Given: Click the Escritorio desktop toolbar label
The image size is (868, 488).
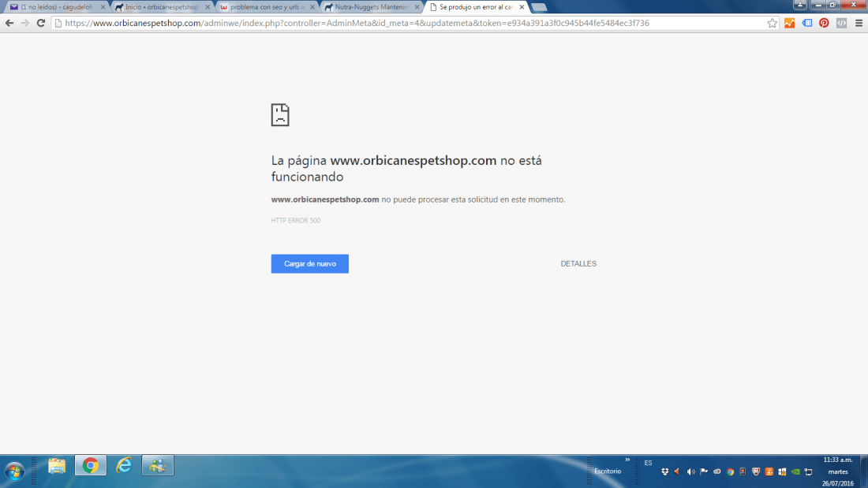Looking at the screenshot, I should point(608,471).
